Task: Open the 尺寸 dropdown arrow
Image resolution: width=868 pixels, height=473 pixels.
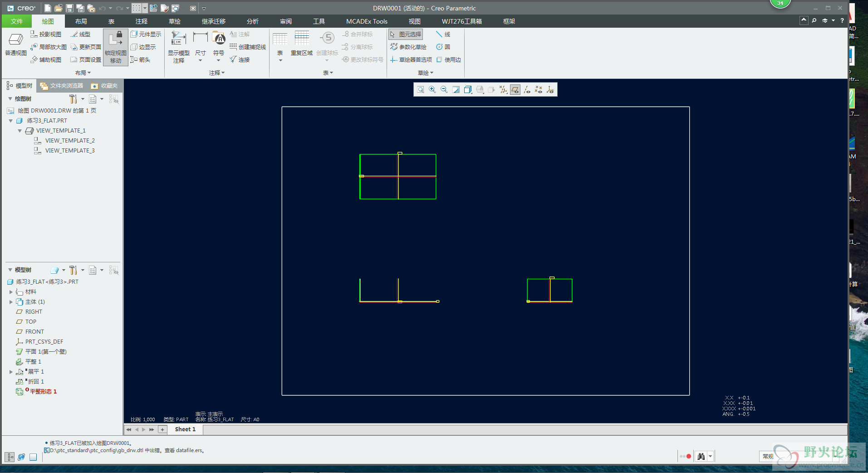Action: tap(200, 60)
